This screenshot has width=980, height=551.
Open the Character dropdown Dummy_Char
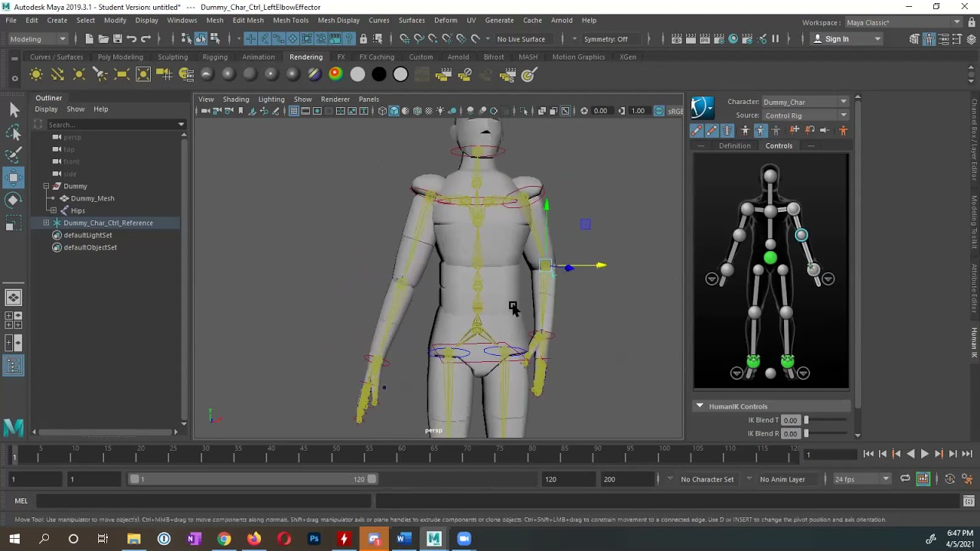point(805,102)
